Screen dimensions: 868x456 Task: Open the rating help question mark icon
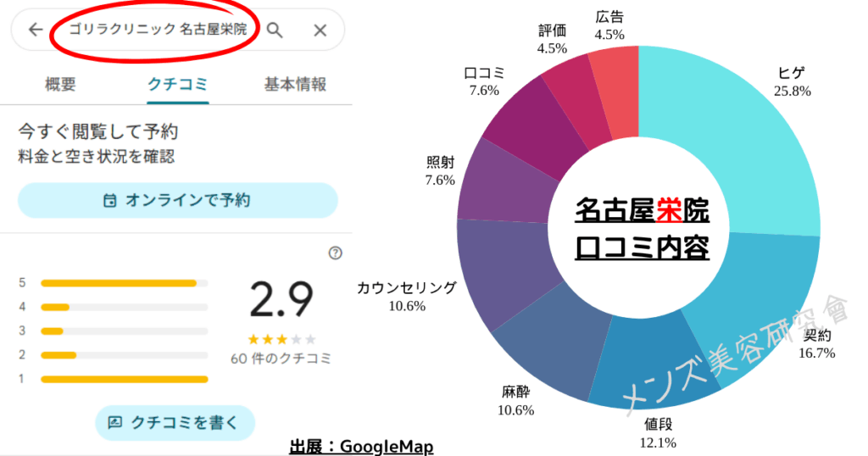point(335,253)
